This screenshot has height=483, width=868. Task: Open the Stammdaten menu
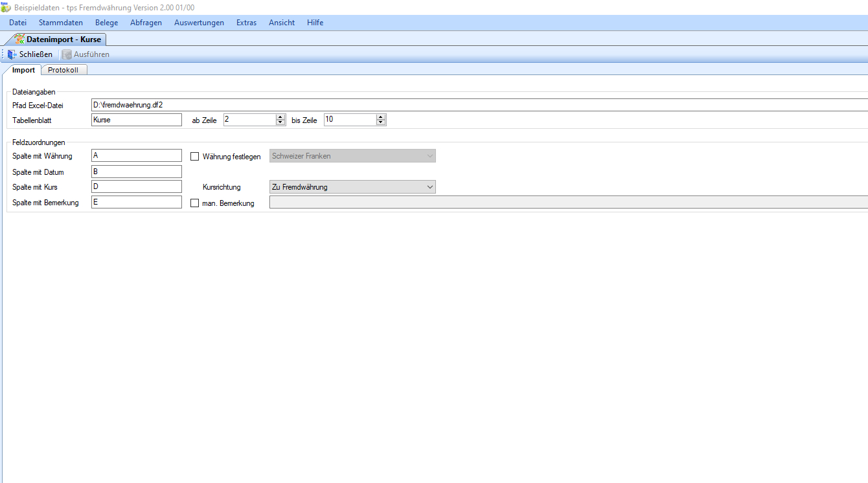tap(61, 23)
